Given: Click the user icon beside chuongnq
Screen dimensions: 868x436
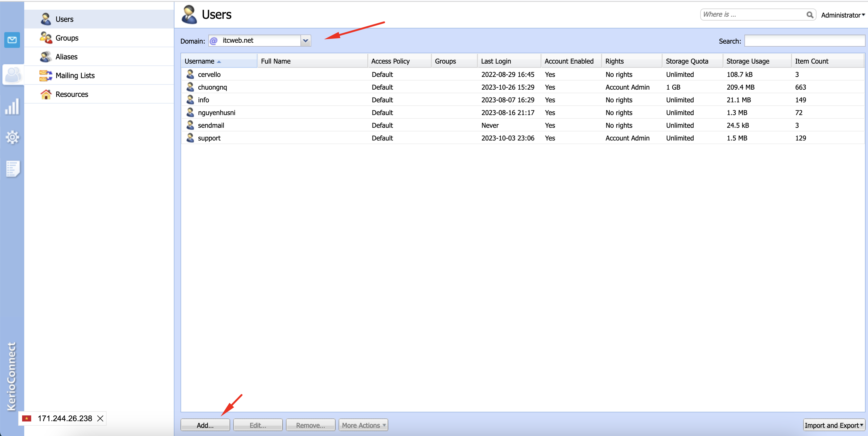Looking at the screenshot, I should pyautogui.click(x=190, y=87).
